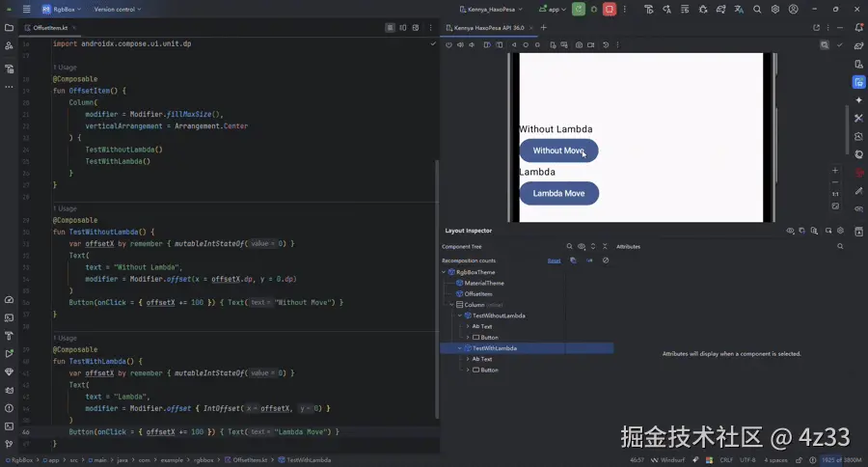868x467 pixels.
Task: Click the Windsurf status bar widget
Action: click(x=667, y=460)
